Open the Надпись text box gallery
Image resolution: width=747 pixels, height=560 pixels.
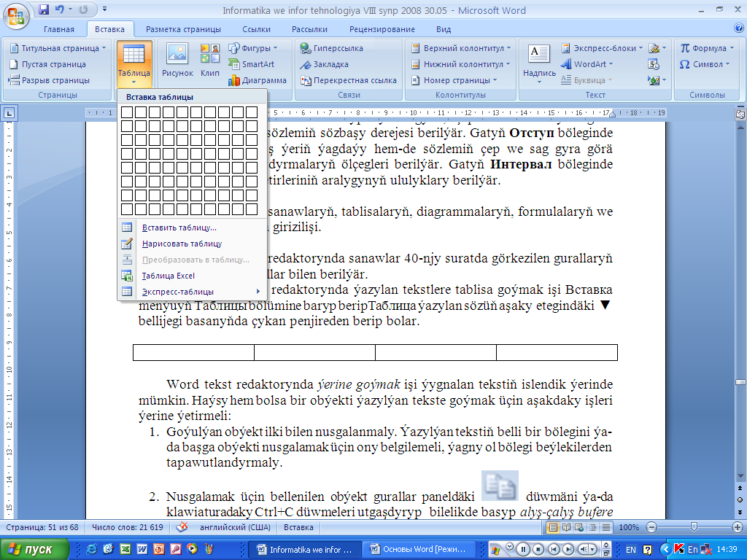(x=539, y=64)
